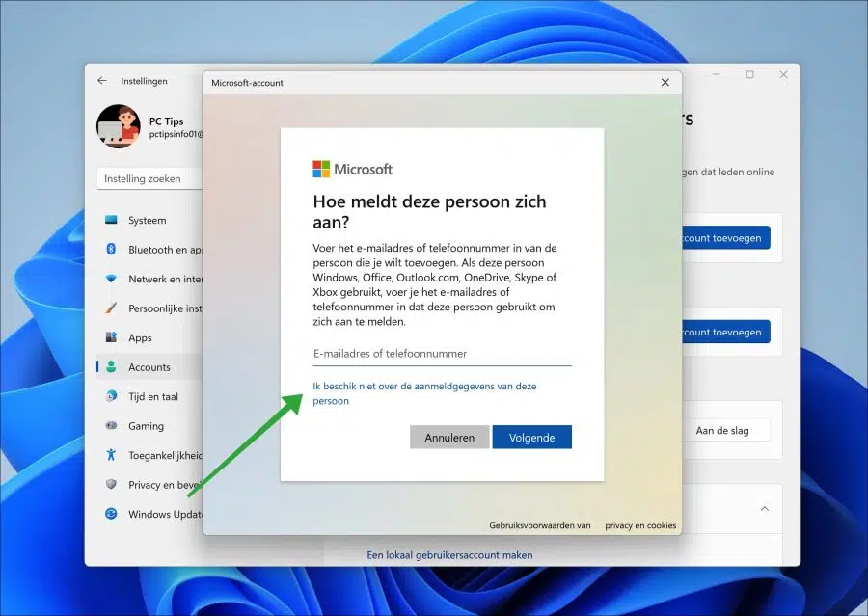Image resolution: width=868 pixels, height=616 pixels.
Task: Click the lower 'account toevoegen' button
Action: 725,332
